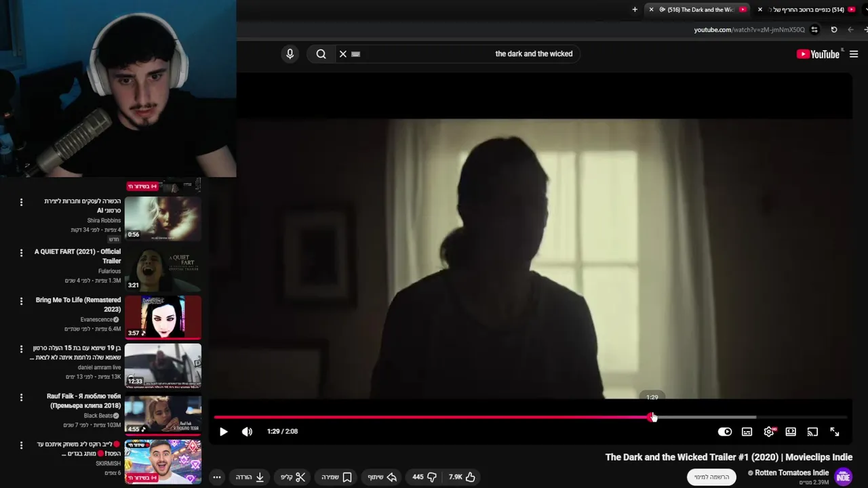Close the '(514)' Hebrew tab
The width and height of the screenshot is (868, 488).
tap(759, 9)
